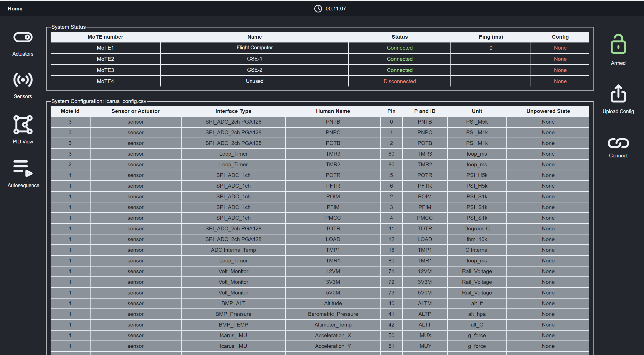Click the ADC Internal Temp interface cell
Image resolution: width=644 pixels, height=355 pixels.
(233, 250)
